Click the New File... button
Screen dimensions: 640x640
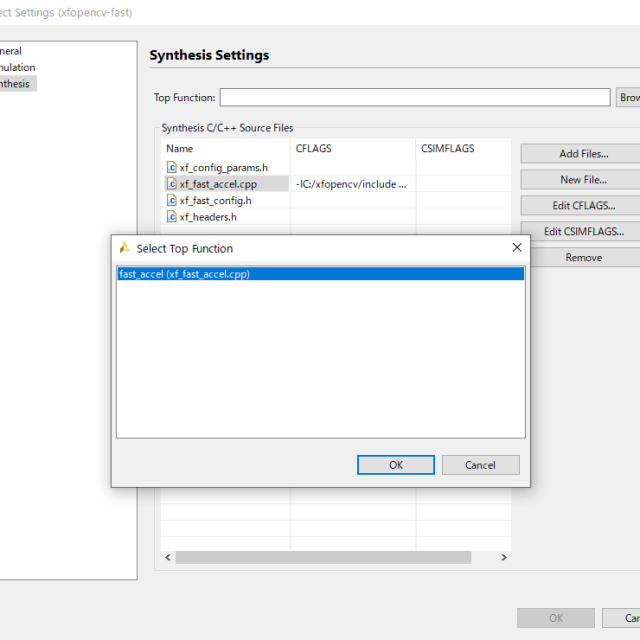pyautogui.click(x=583, y=180)
